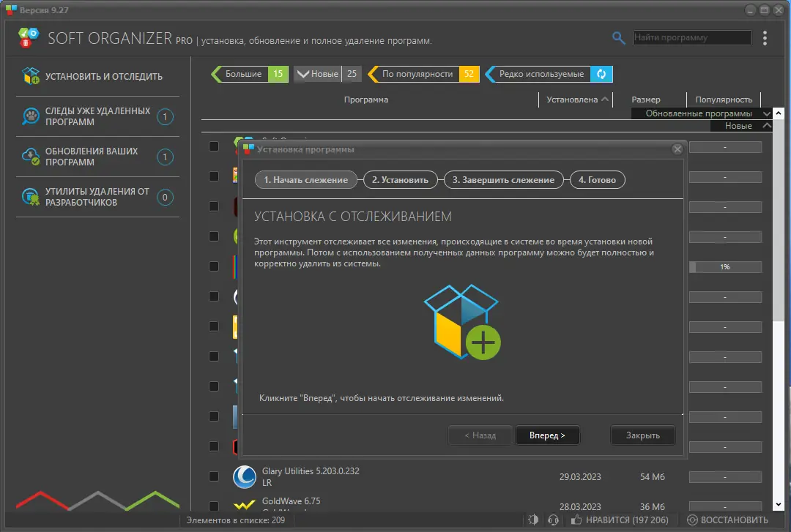Open the three-dot options menu
Screen dimensions: 791x532
[x=765, y=38]
